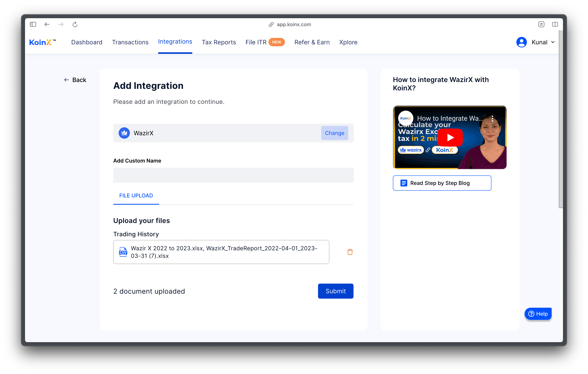Go back using the browser back arrow
Viewport: 588px width, 374px height.
pos(47,24)
